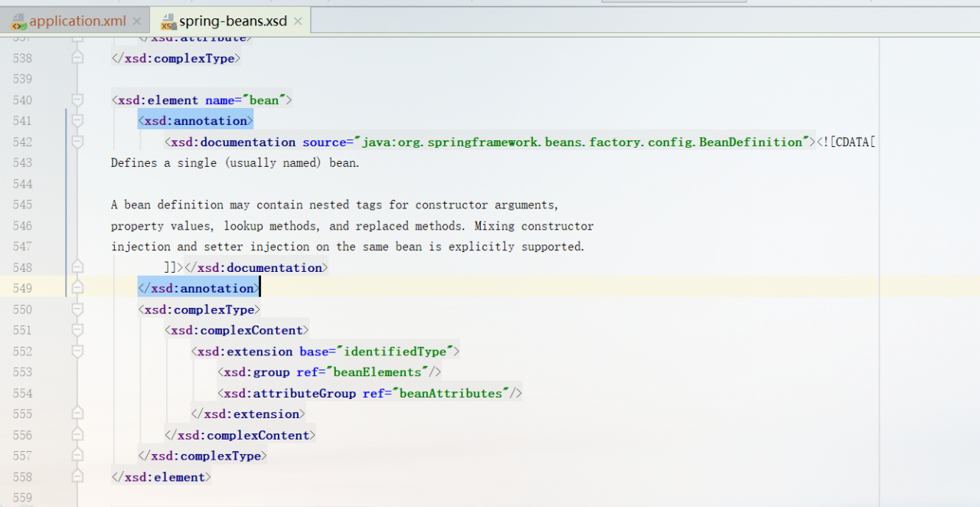The image size is (980, 507).
Task: Click the fold end marker on line 555
Action: click(x=77, y=414)
